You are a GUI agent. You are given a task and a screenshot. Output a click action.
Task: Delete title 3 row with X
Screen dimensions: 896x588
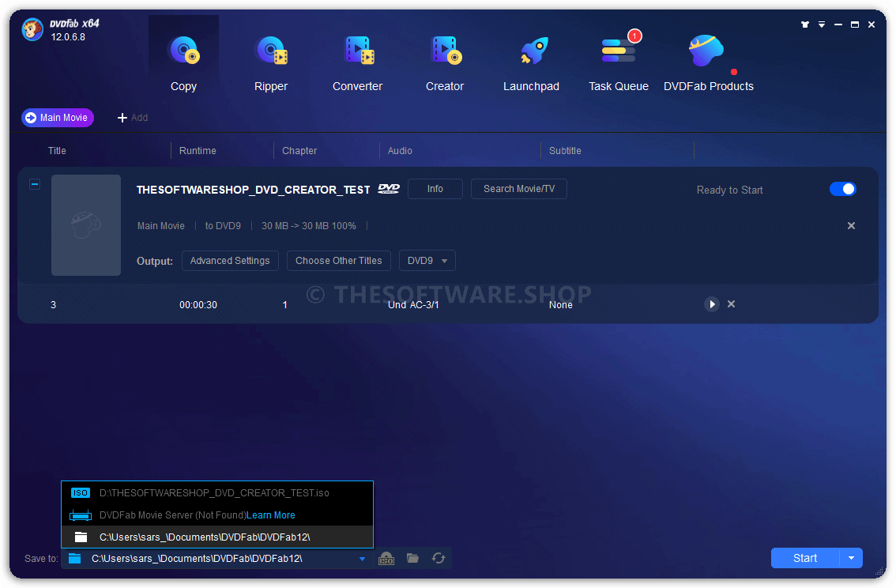731,304
